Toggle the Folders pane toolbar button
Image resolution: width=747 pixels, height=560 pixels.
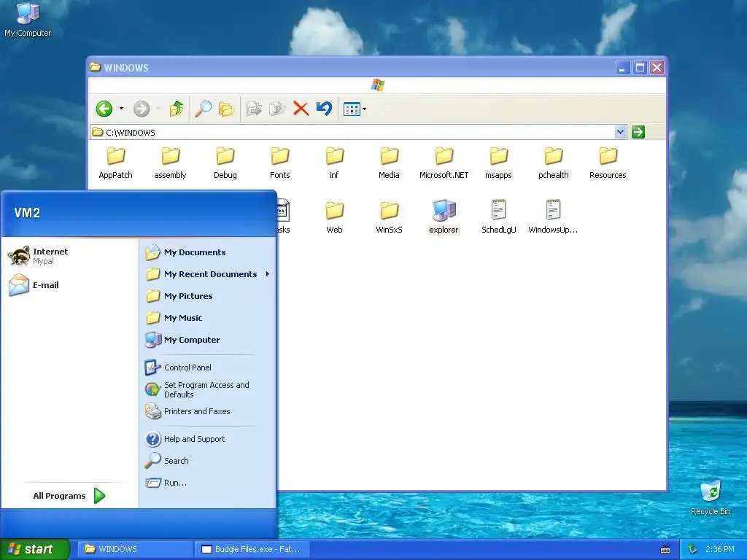(x=227, y=109)
